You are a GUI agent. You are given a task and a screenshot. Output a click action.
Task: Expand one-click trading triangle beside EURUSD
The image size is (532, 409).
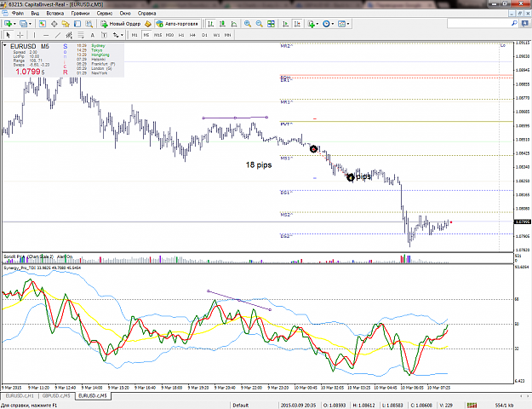(x=5, y=45)
